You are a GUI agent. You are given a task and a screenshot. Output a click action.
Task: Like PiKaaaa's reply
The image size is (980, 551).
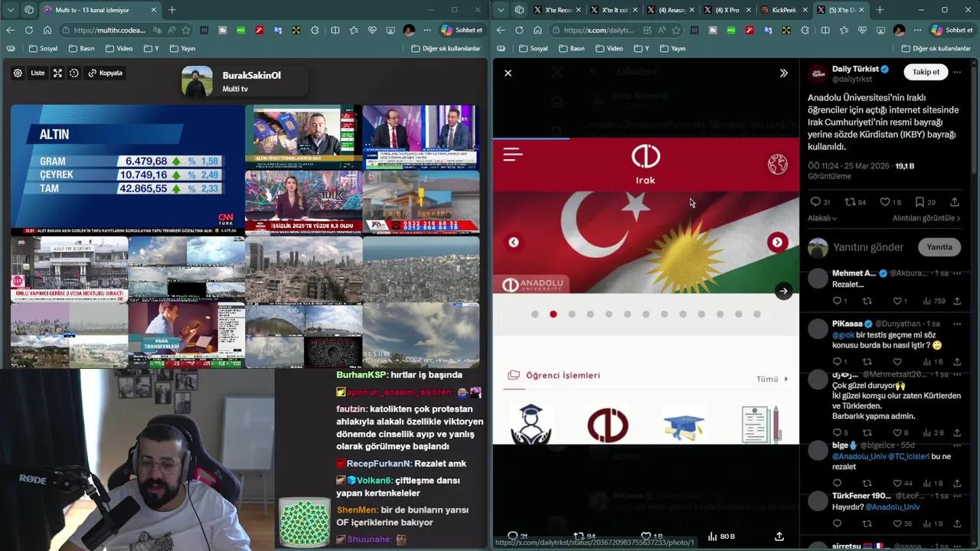(897, 361)
